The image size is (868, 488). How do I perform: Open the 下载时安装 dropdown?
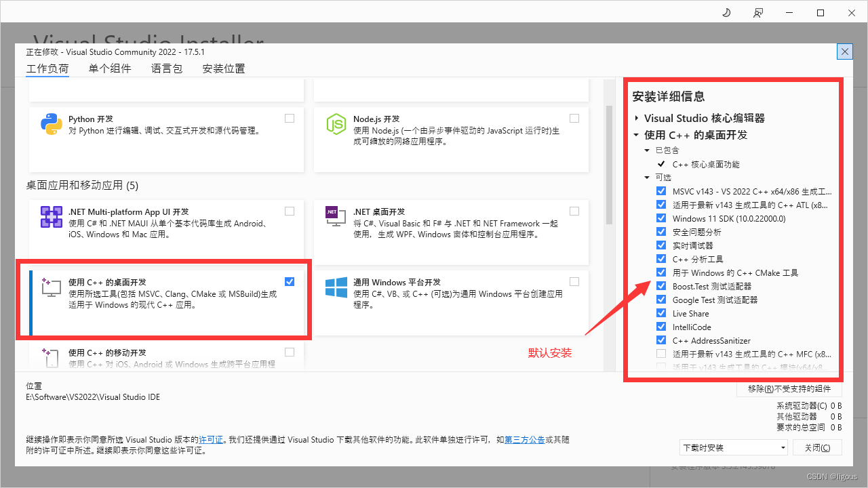734,447
